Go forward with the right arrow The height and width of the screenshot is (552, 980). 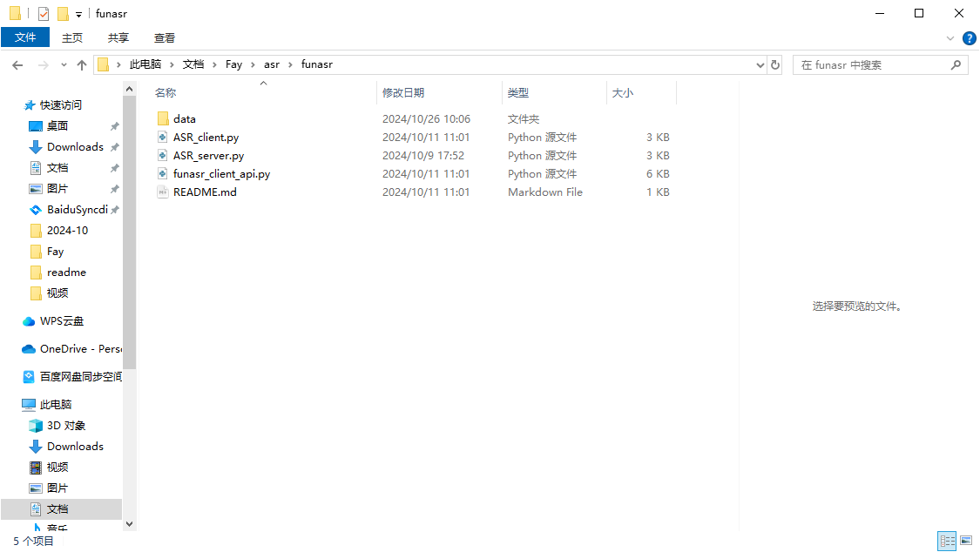pyautogui.click(x=43, y=65)
